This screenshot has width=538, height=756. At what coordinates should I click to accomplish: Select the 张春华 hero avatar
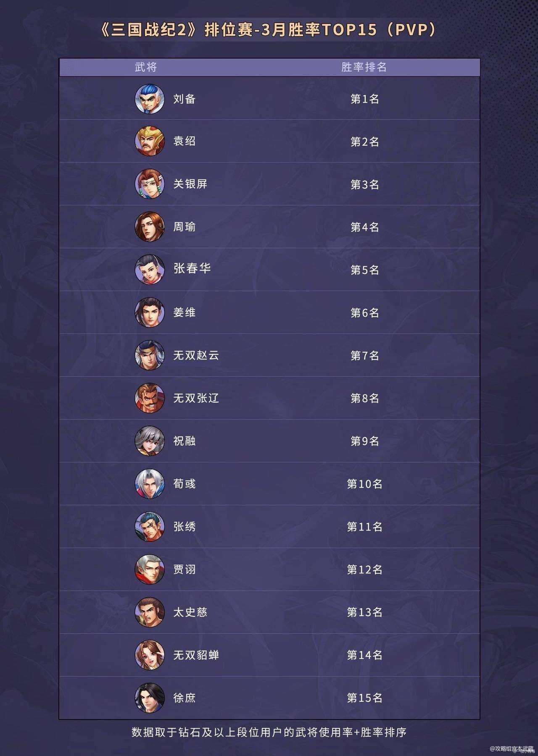tap(150, 270)
